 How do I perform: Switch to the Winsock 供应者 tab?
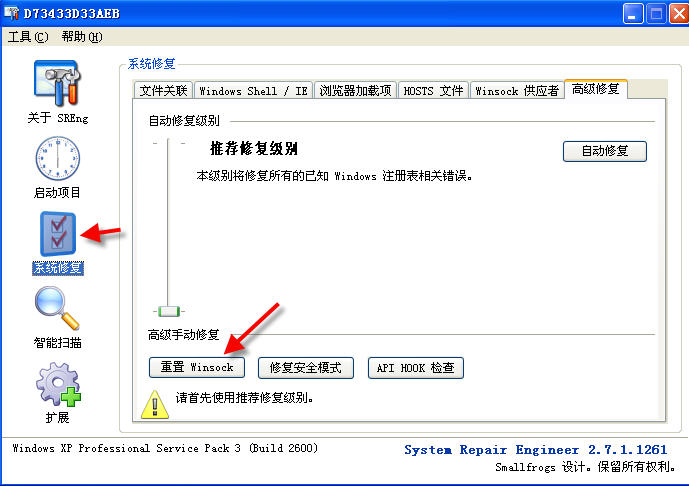pyautogui.click(x=517, y=91)
